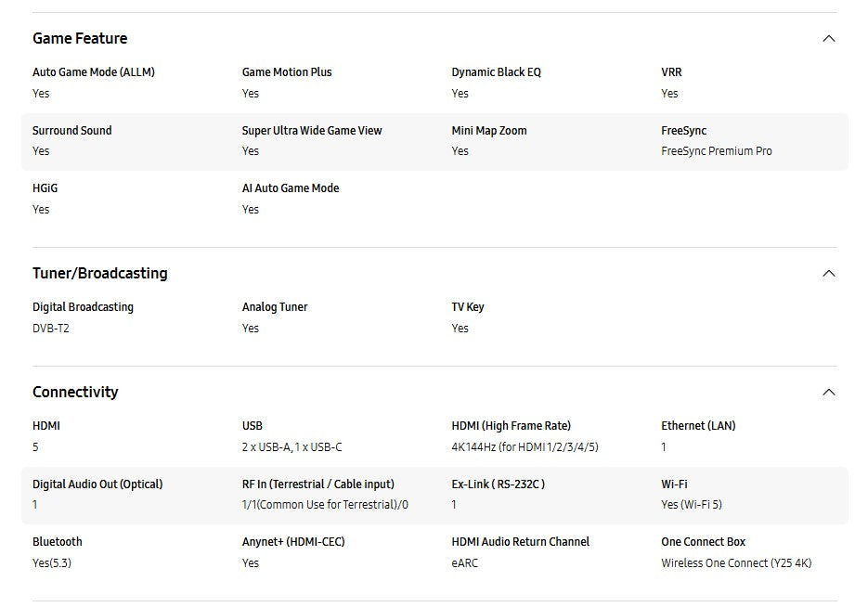This screenshot has width=868, height=607.
Task: Click the Tuner/Broadcasting heading
Action: click(x=99, y=274)
